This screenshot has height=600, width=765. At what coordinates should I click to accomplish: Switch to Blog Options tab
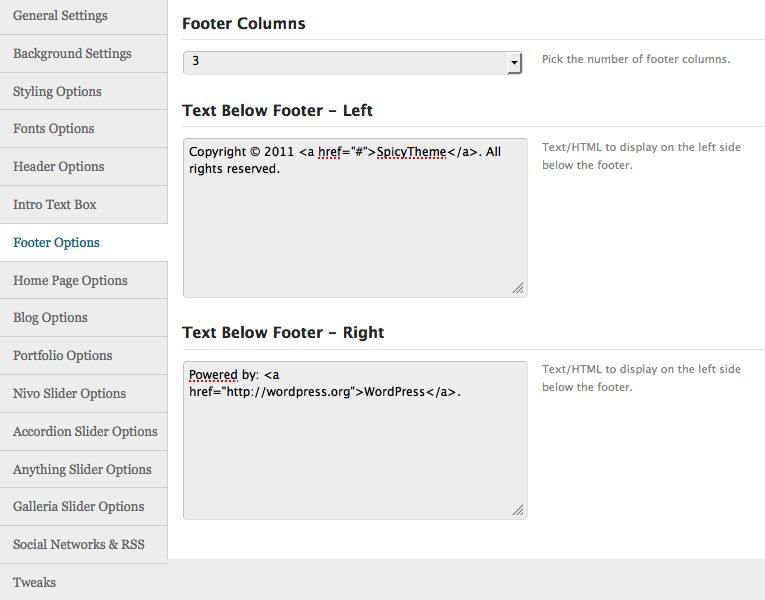point(50,318)
